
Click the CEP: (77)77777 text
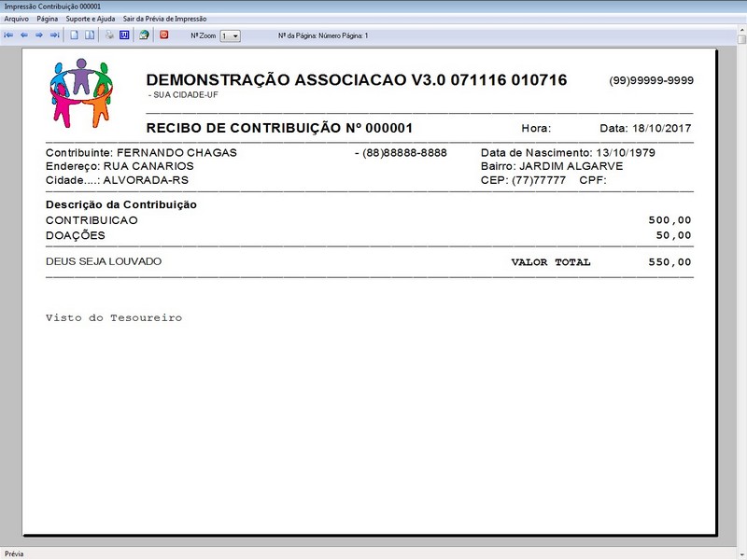pyautogui.click(x=523, y=180)
